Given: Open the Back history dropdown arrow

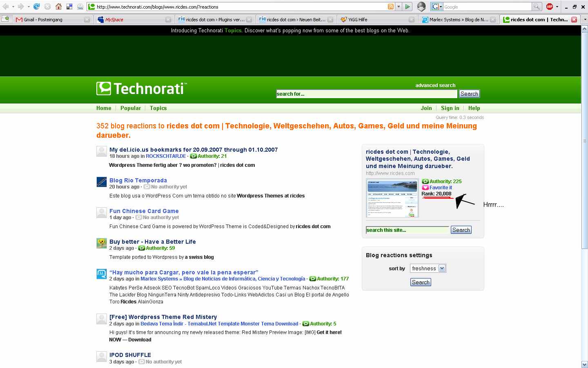Looking at the screenshot, I should (x=13, y=7).
